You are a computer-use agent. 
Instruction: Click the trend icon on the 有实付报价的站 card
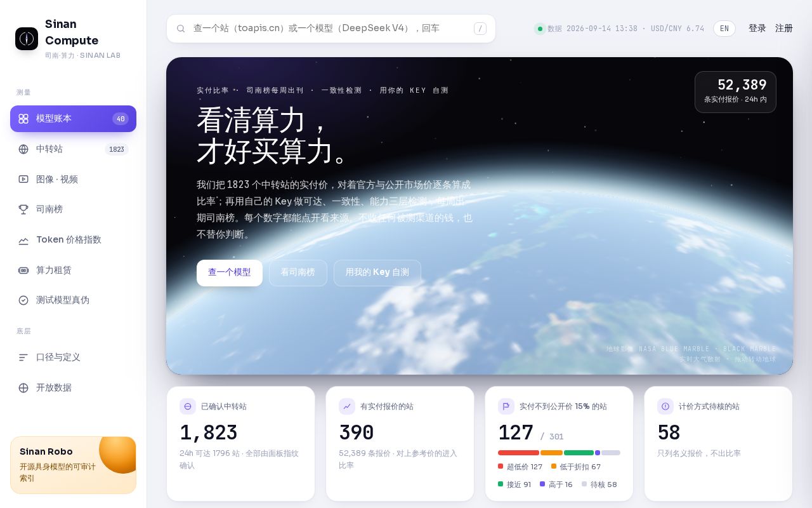[x=347, y=406]
